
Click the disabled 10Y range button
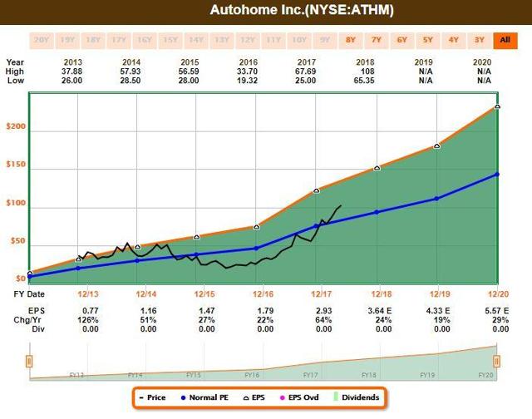tap(299, 41)
